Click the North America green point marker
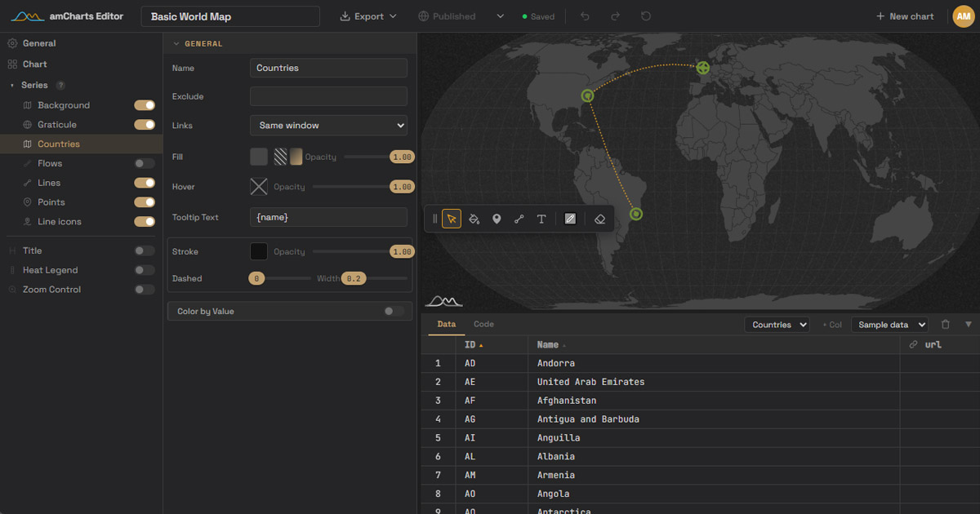 coord(586,95)
